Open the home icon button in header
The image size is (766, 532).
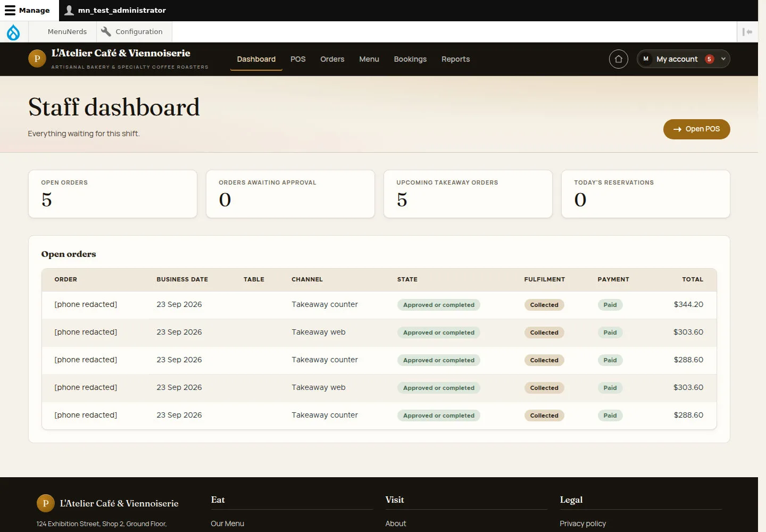pyautogui.click(x=619, y=59)
